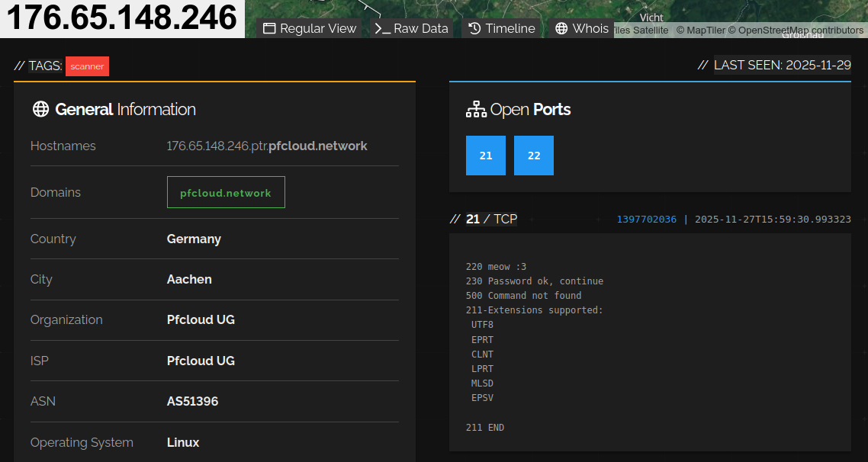Open the MapTiler attribution link
The height and width of the screenshot is (462, 868).
[706, 30]
